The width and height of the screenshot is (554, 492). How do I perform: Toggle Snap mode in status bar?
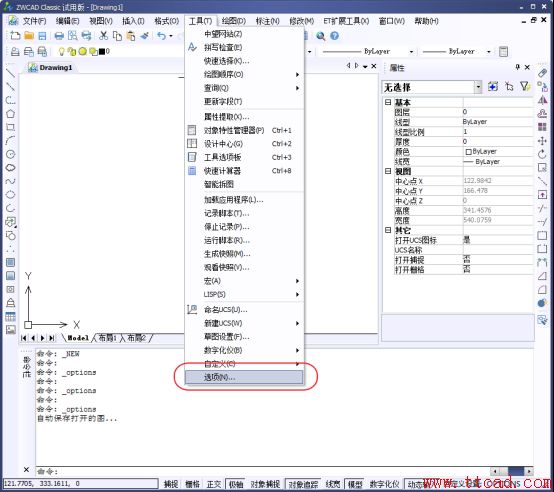pos(171,484)
